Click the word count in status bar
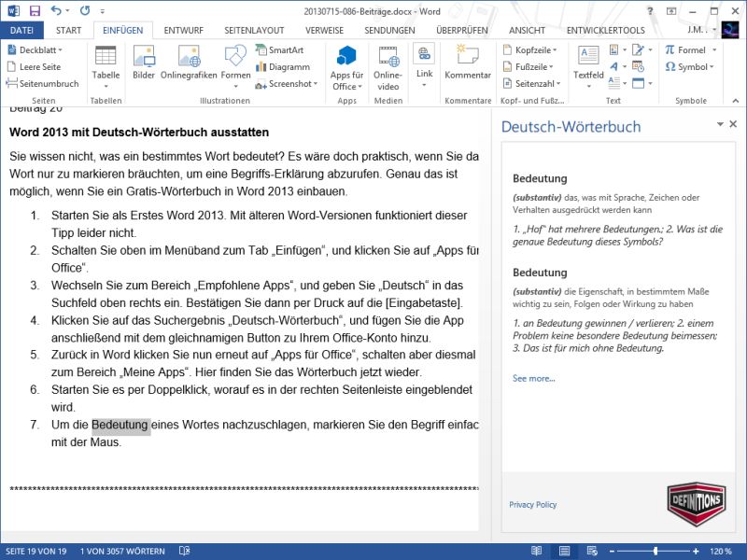The width and height of the screenshot is (747, 560). pos(122,552)
